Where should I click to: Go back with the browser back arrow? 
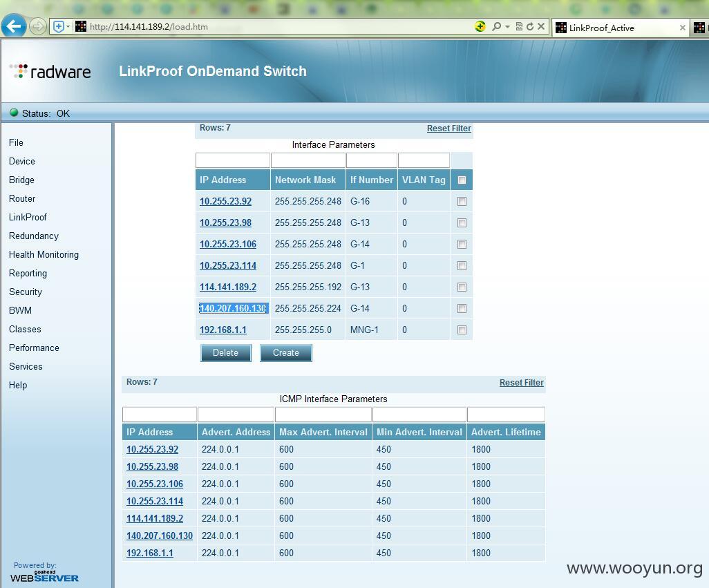14,26
